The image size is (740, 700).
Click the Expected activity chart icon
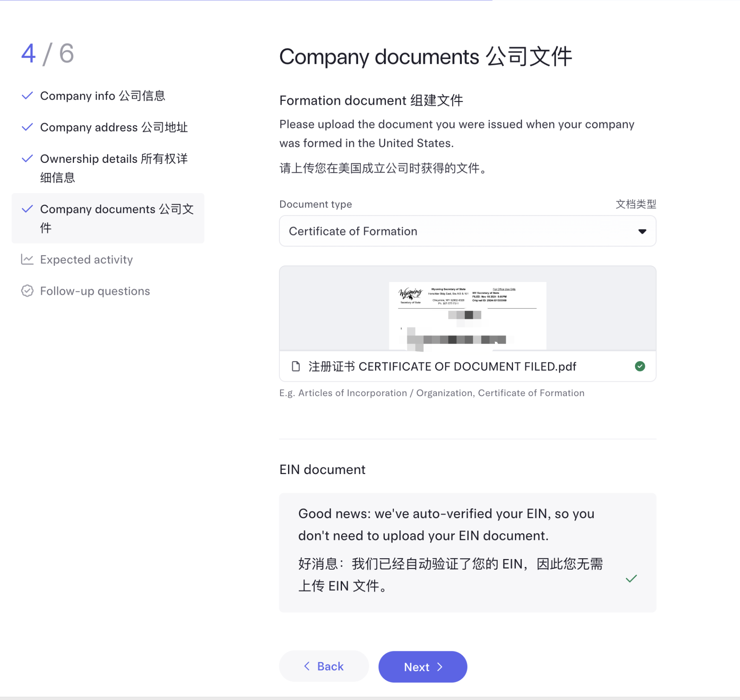pyautogui.click(x=27, y=259)
